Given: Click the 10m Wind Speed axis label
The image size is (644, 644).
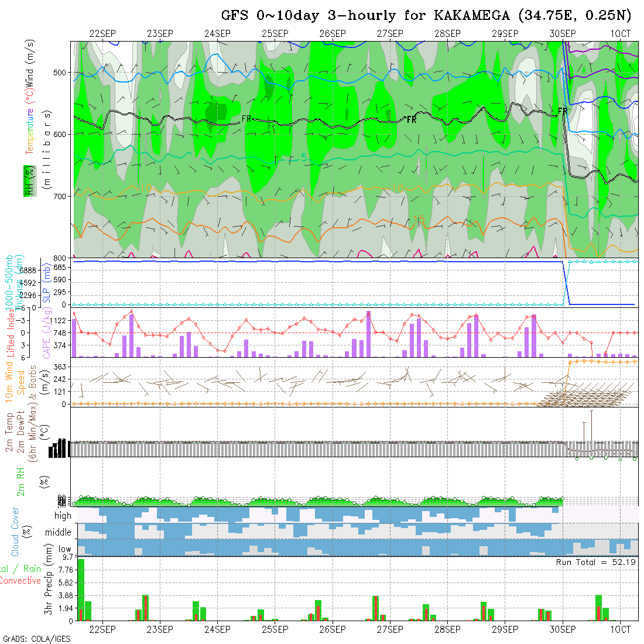Looking at the screenshot, I should pos(15,381).
